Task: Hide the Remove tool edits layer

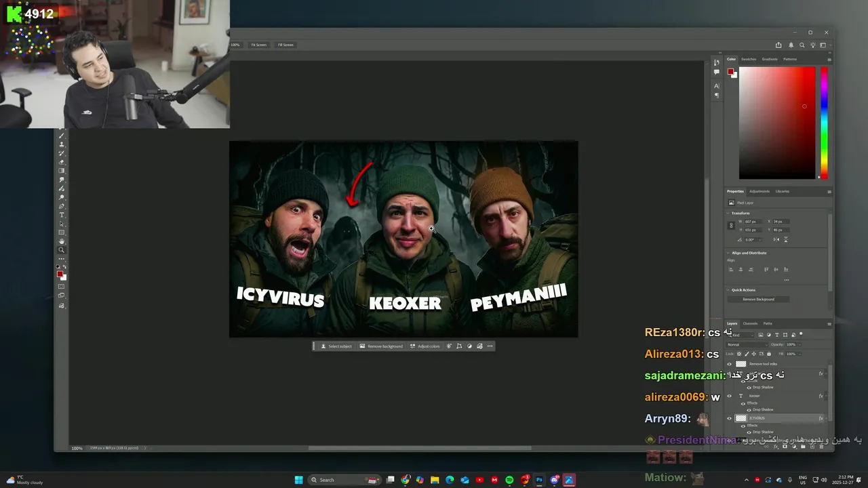Action: tap(729, 364)
